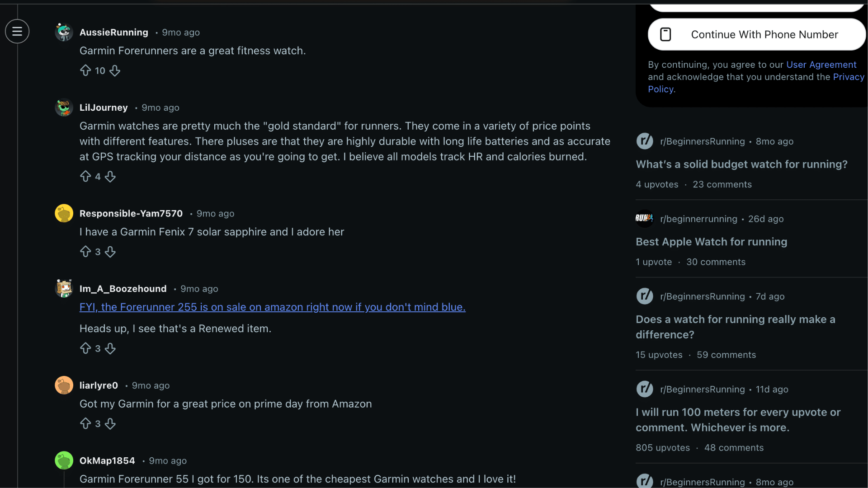Upvote liarlyre0's prime day comment
Image resolution: width=868 pixels, height=488 pixels.
click(x=85, y=423)
